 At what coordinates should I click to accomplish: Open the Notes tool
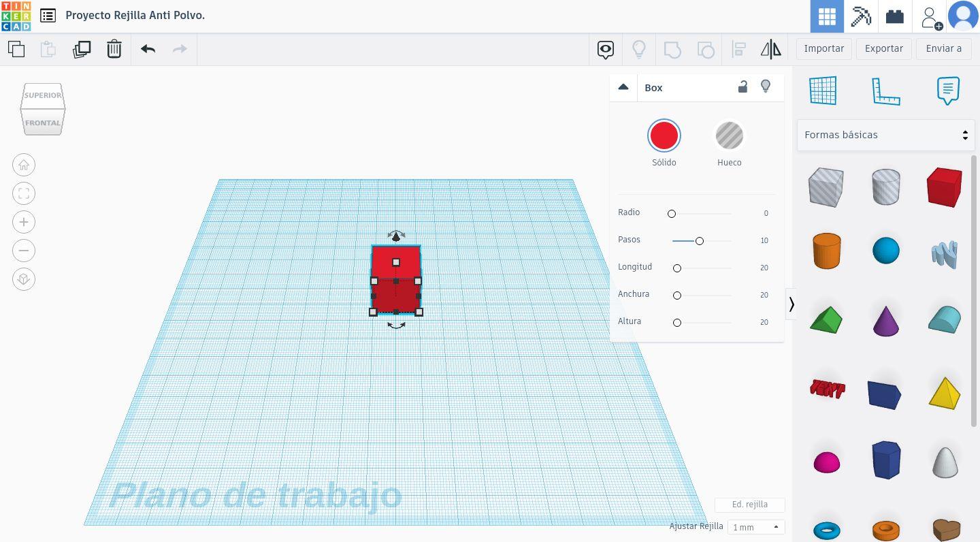948,91
